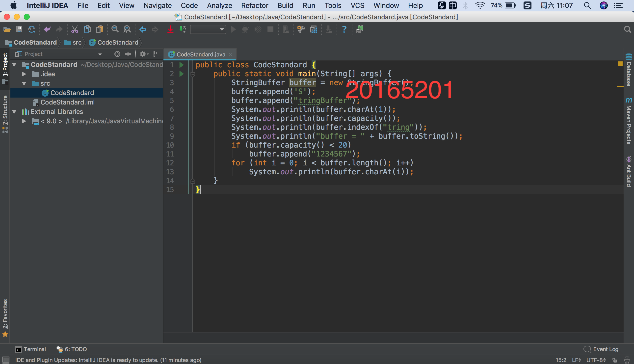Click the Cut scissors icon
The height and width of the screenshot is (364, 634).
75,29
